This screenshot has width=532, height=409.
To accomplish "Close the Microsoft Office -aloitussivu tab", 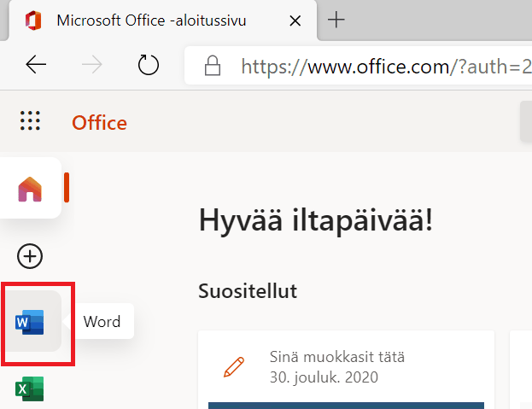I will click(295, 21).
